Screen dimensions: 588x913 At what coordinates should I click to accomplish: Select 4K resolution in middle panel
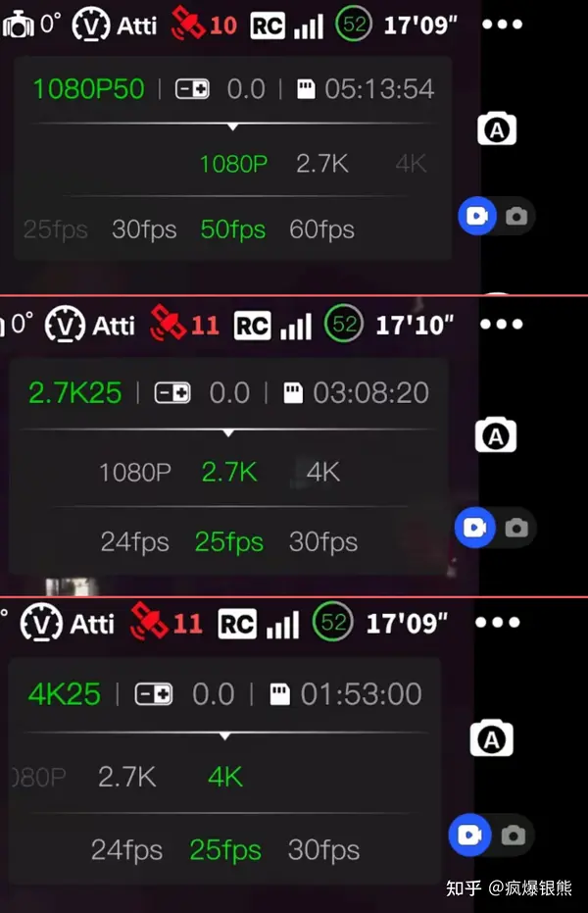click(x=322, y=473)
